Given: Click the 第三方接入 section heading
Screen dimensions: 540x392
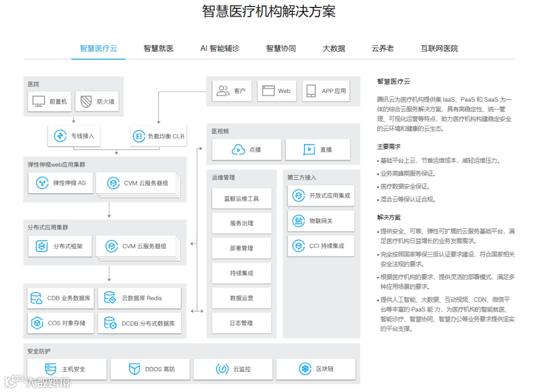Looking at the screenshot, I should (301, 177).
